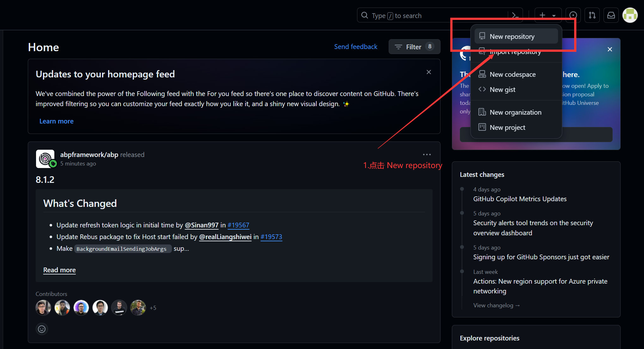Click the New repository book icon
Image resolution: width=644 pixels, height=349 pixels.
click(482, 36)
